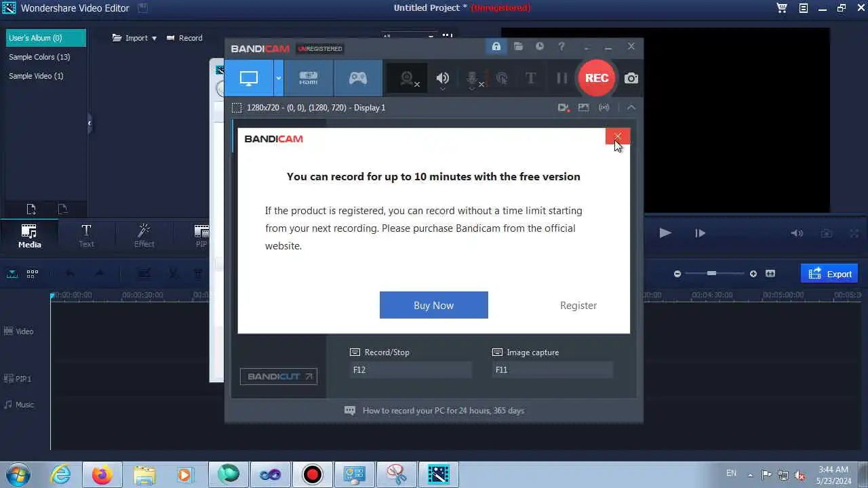
Task: Switch to storyboard grid view icon
Action: pos(32,274)
